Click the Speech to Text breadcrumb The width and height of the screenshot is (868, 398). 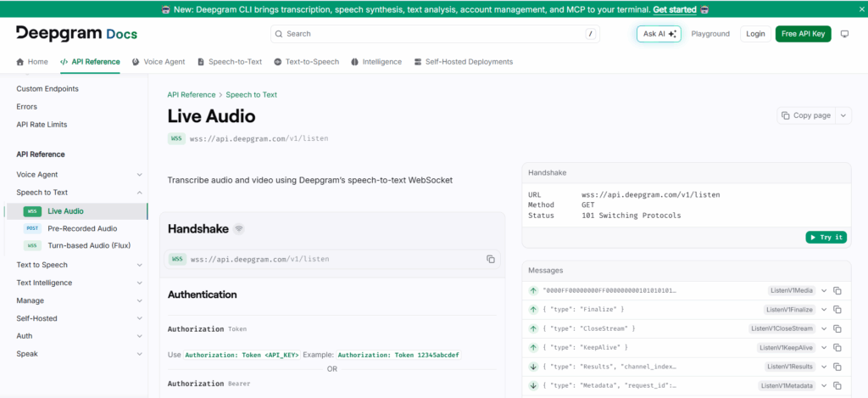(x=251, y=95)
